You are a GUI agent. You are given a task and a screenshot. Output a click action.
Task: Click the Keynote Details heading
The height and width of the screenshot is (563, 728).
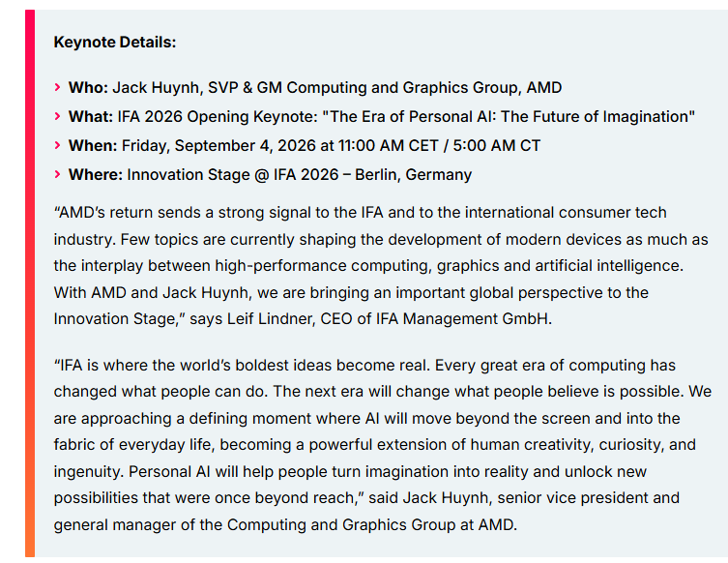click(x=115, y=43)
